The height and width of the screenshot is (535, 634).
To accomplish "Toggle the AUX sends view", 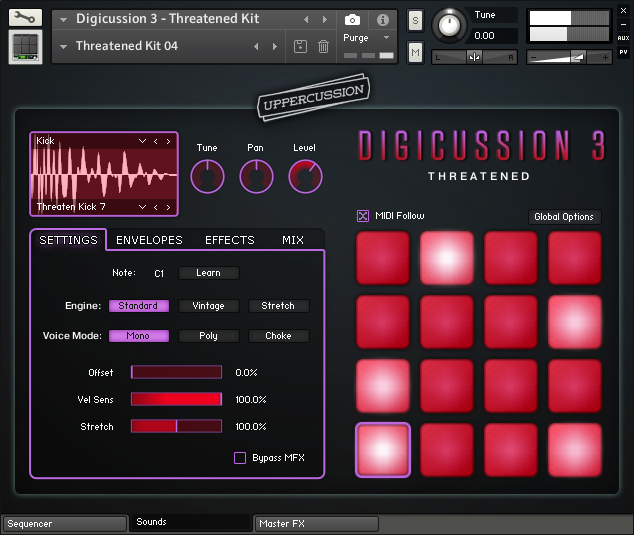I will pos(623,38).
